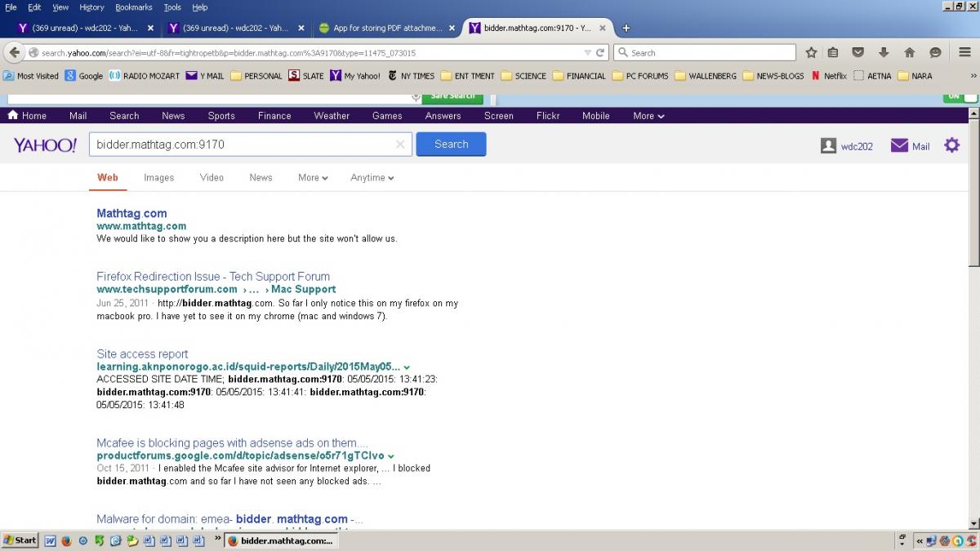Click the Yahoo Mail envelope icon
Image resolution: width=980 pixels, height=551 pixels.
point(899,146)
